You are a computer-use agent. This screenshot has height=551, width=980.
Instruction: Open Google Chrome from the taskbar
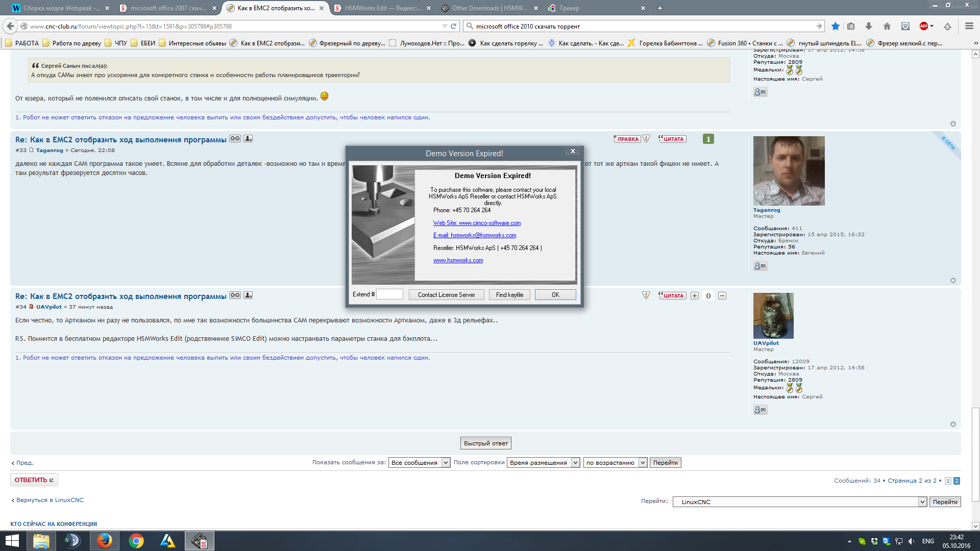[x=136, y=541]
